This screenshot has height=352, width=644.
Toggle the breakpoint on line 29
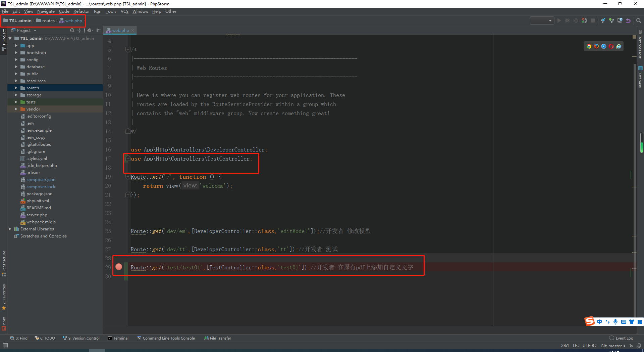[119, 267]
